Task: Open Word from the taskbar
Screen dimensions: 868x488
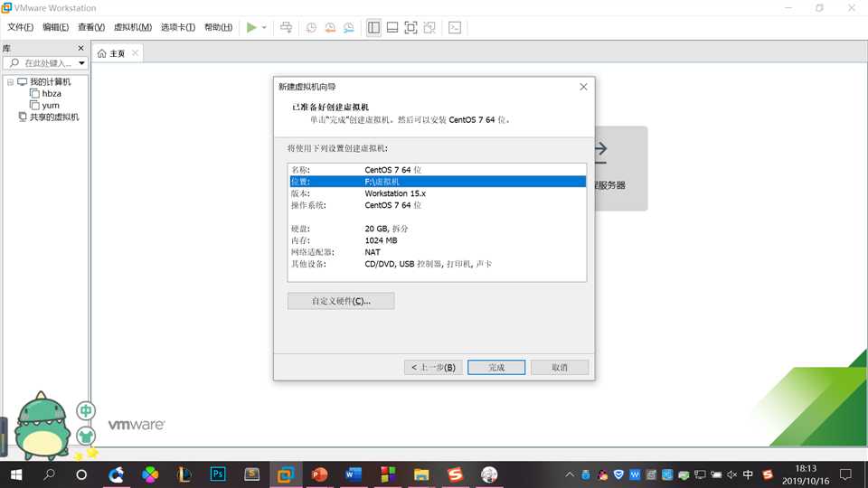Action: 354,474
